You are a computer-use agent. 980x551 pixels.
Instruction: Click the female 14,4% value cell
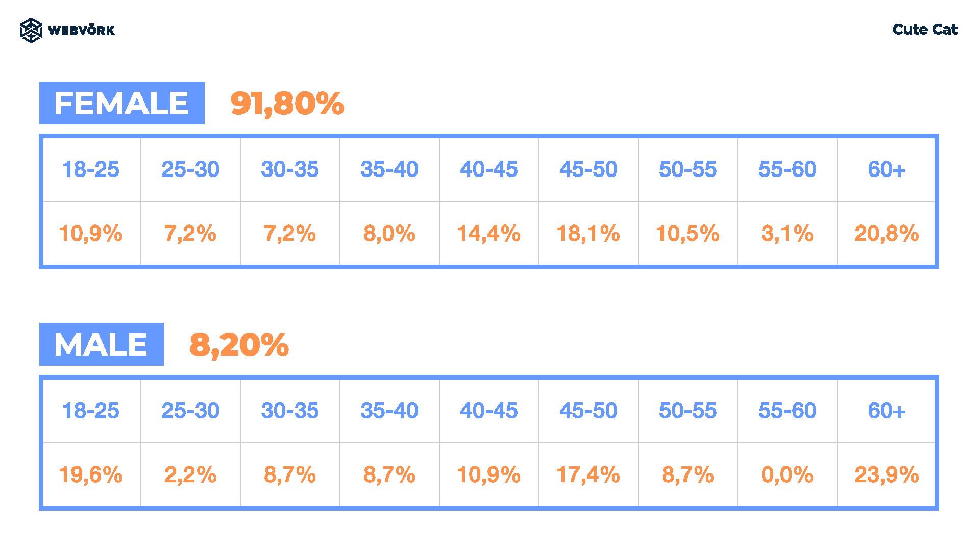489,234
